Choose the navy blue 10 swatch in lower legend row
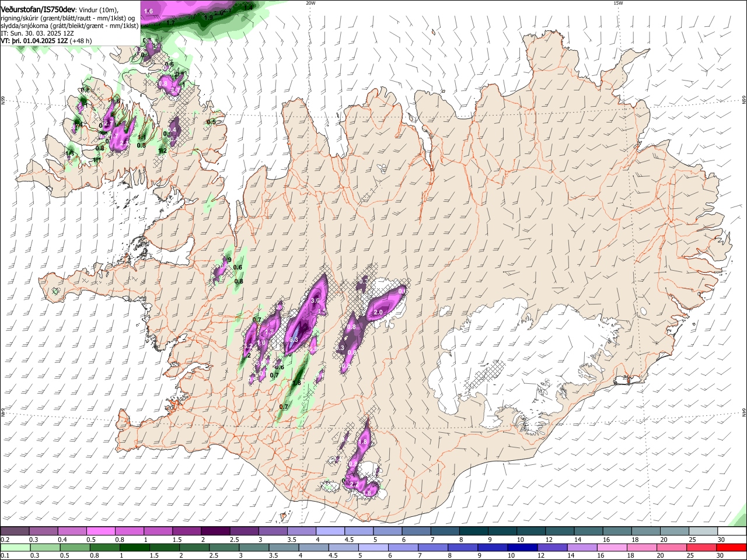 tap(523, 547)
